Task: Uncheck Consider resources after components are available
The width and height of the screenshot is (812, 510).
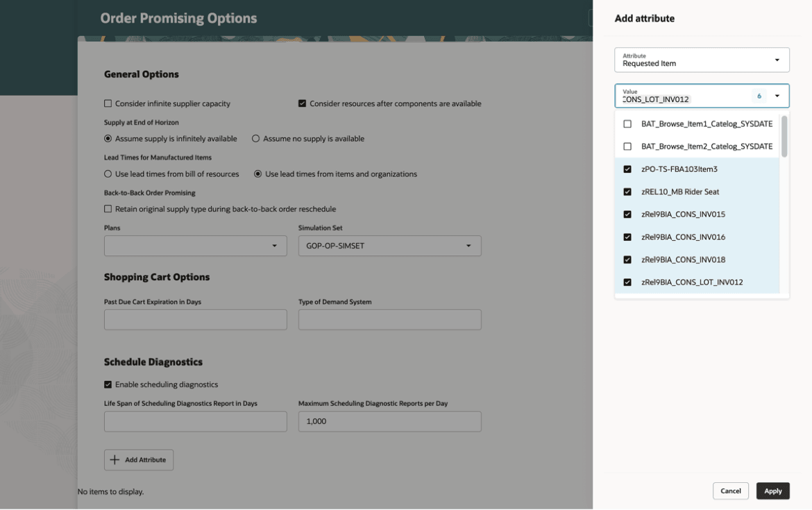Action: (x=302, y=103)
